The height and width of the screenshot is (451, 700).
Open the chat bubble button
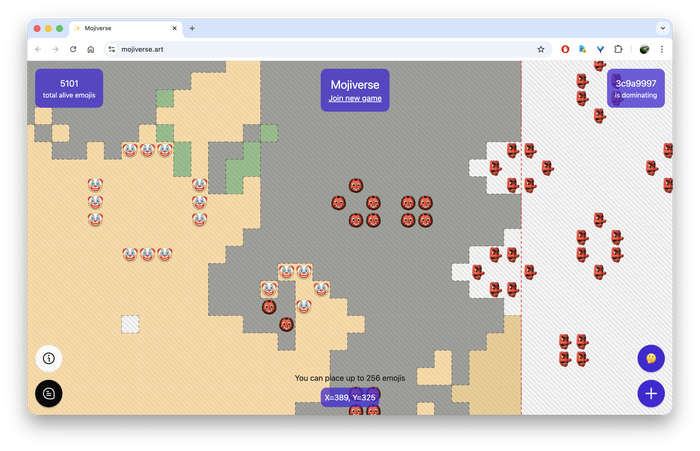coord(48,393)
